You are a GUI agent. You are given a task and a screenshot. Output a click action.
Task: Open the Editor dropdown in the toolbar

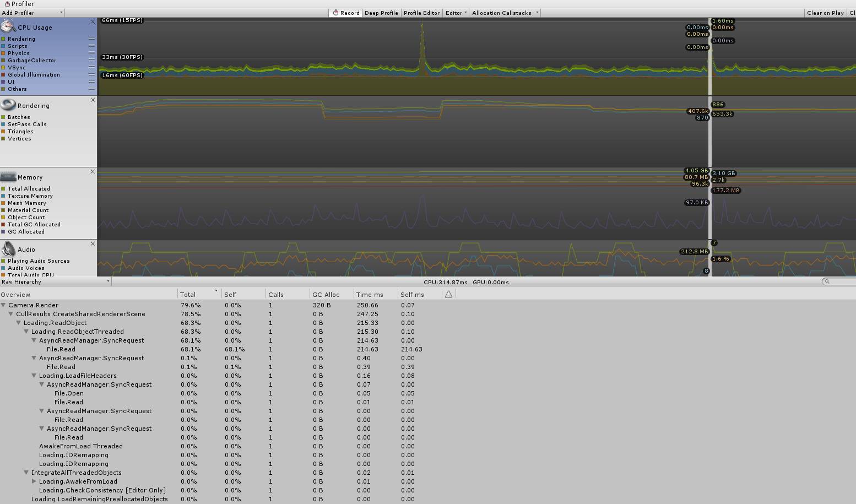tap(456, 13)
